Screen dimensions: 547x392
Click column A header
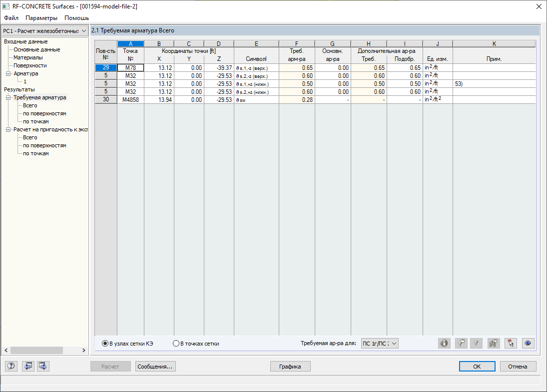pos(130,43)
